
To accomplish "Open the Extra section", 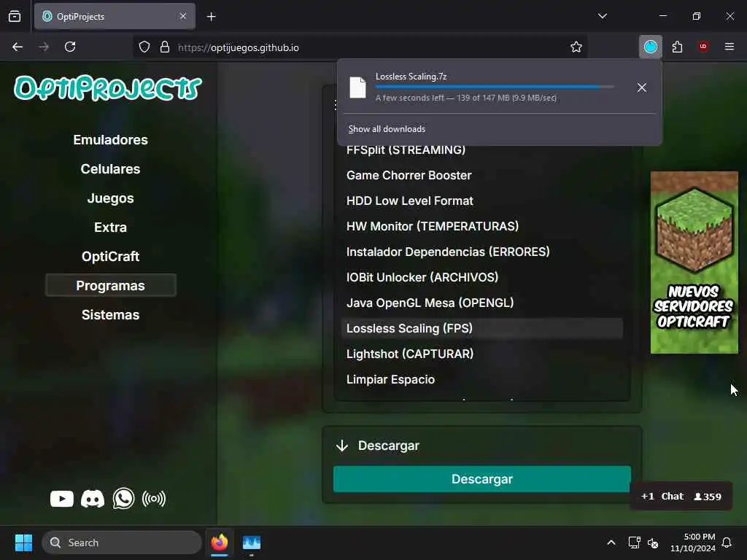I will (x=111, y=227).
